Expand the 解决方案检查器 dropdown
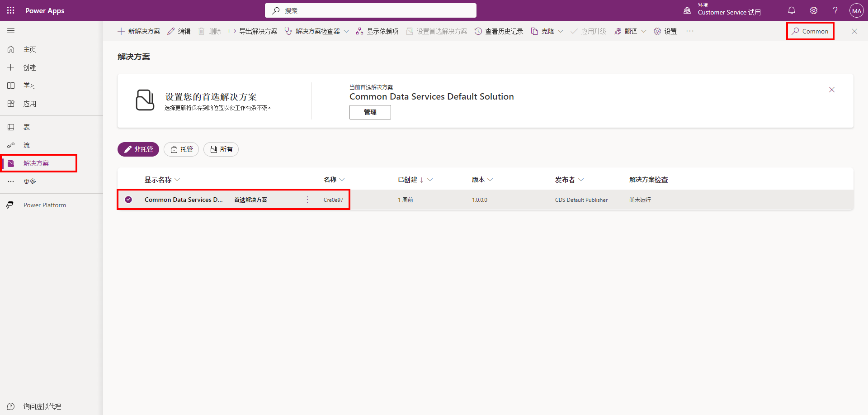The image size is (868, 415). click(346, 31)
